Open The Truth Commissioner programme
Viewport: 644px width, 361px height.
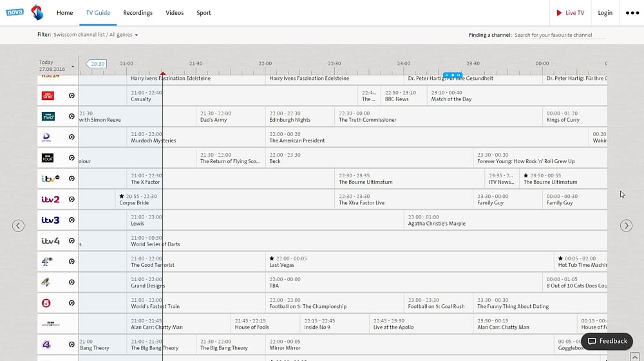tap(438, 117)
